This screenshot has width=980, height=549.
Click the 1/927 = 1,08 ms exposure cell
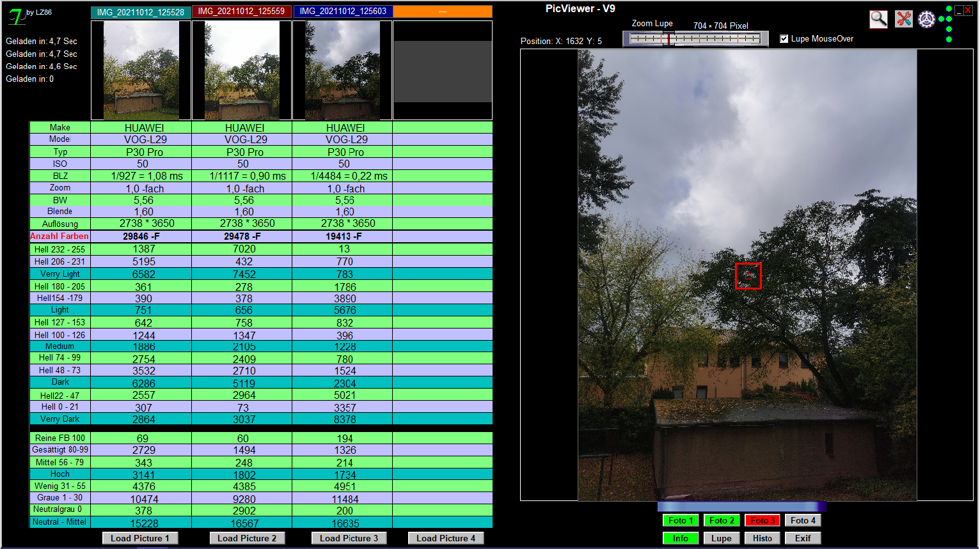click(141, 176)
